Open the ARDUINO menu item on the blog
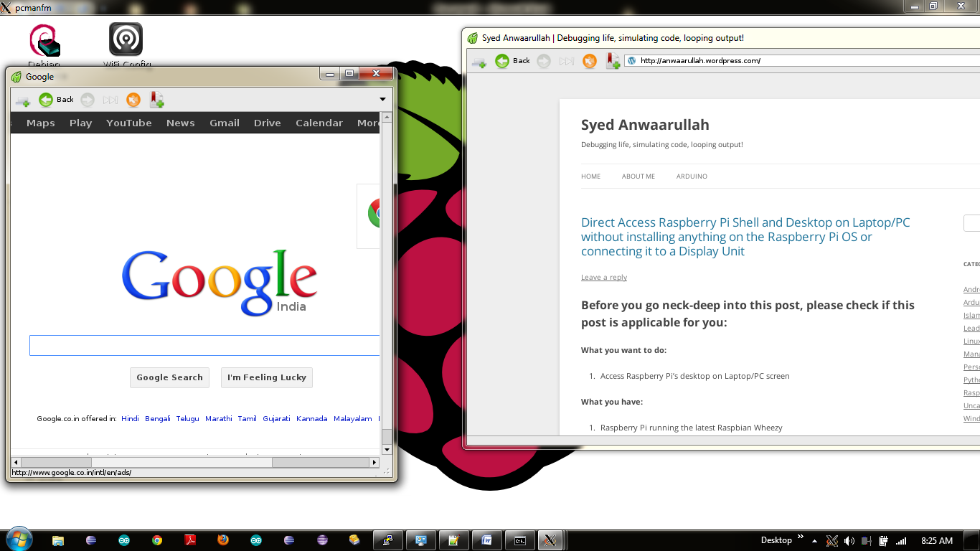This screenshot has width=980, height=551. pos(692,176)
